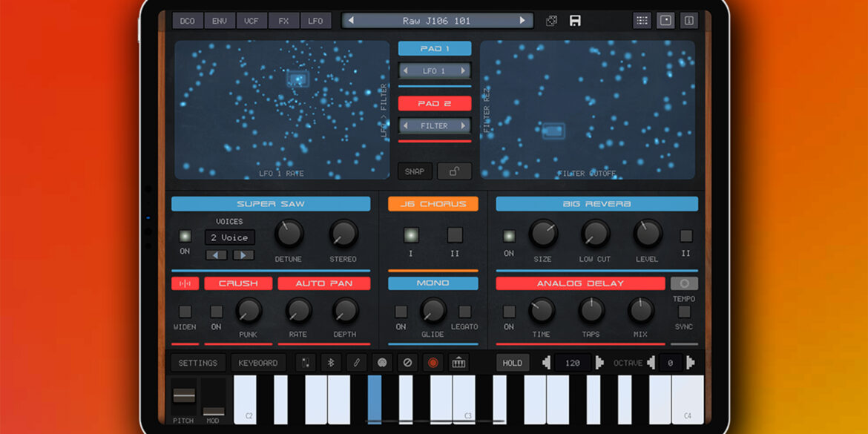The height and width of the screenshot is (434, 868).
Task: Click the SNAP button
Action: pyautogui.click(x=415, y=171)
